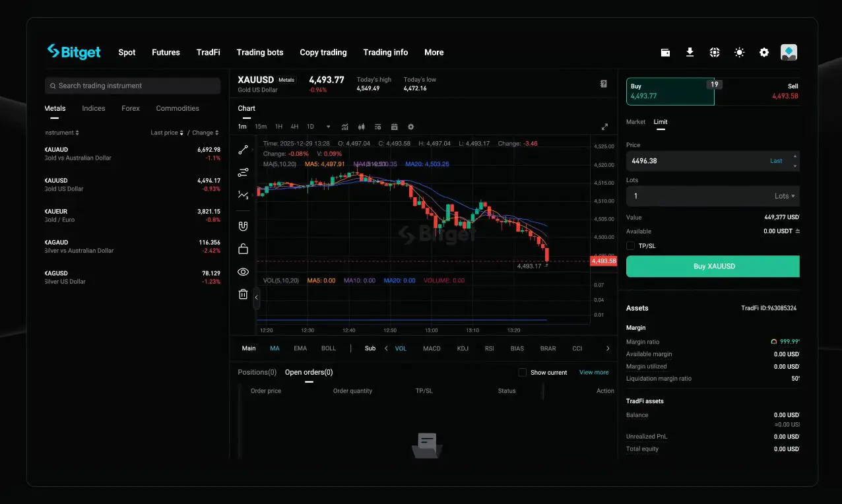Select the 15m timeframe

(x=261, y=127)
